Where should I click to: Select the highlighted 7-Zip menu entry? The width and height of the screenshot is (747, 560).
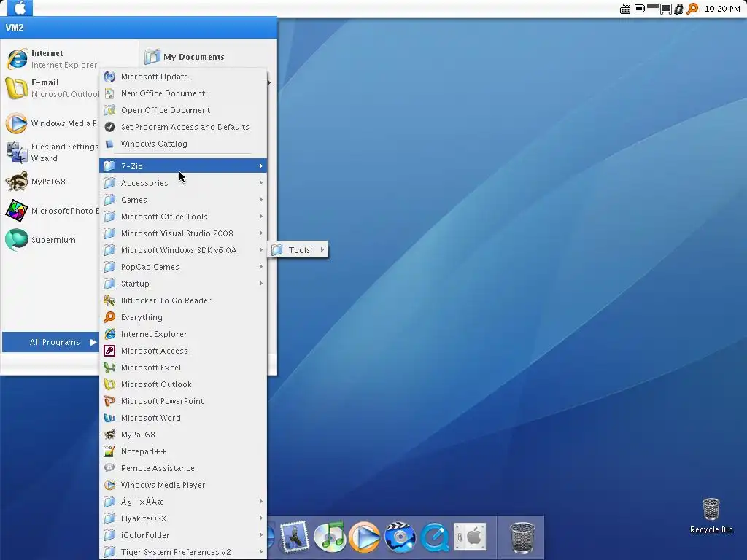tap(183, 166)
